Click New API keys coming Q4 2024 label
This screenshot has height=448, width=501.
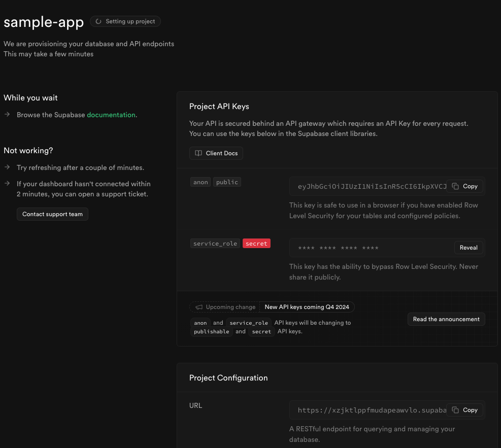click(x=307, y=307)
